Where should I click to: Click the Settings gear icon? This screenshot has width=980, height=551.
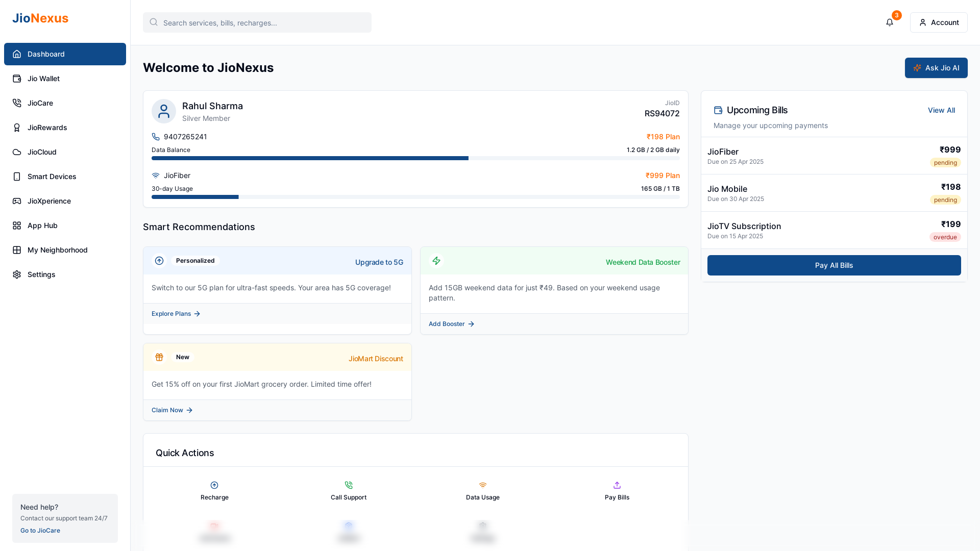[x=17, y=274]
